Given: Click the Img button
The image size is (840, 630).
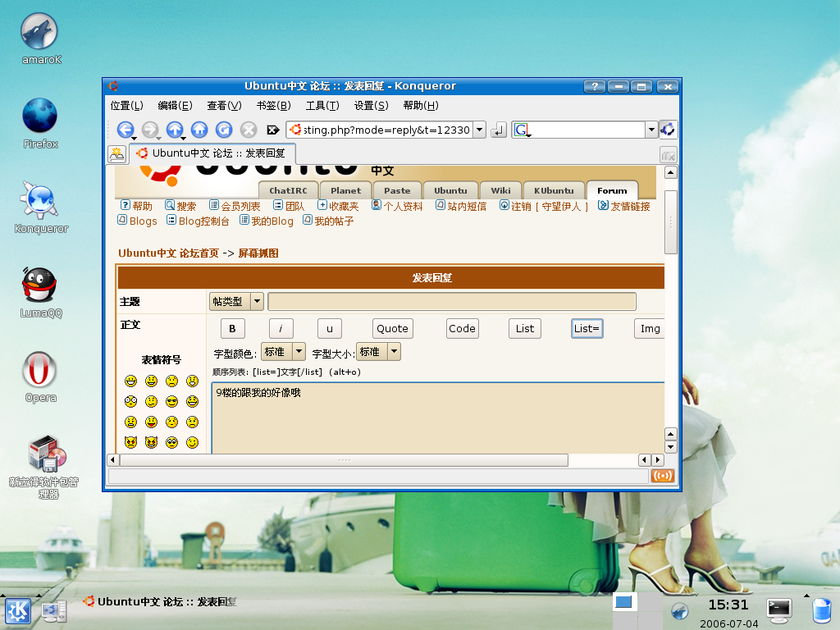Looking at the screenshot, I should pyautogui.click(x=650, y=328).
